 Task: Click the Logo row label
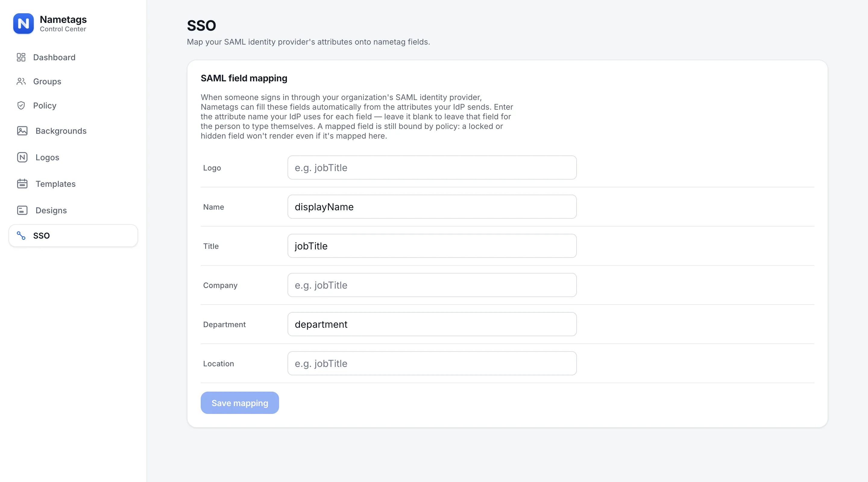click(212, 168)
